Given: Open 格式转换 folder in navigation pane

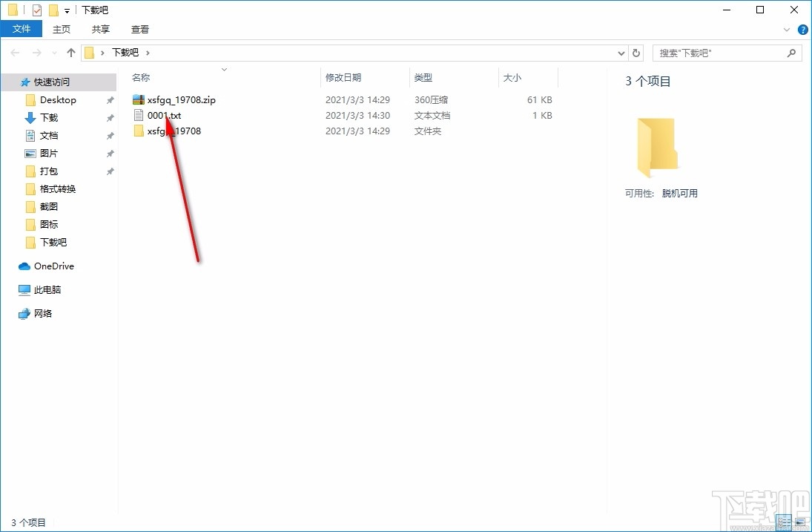Looking at the screenshot, I should [58, 189].
